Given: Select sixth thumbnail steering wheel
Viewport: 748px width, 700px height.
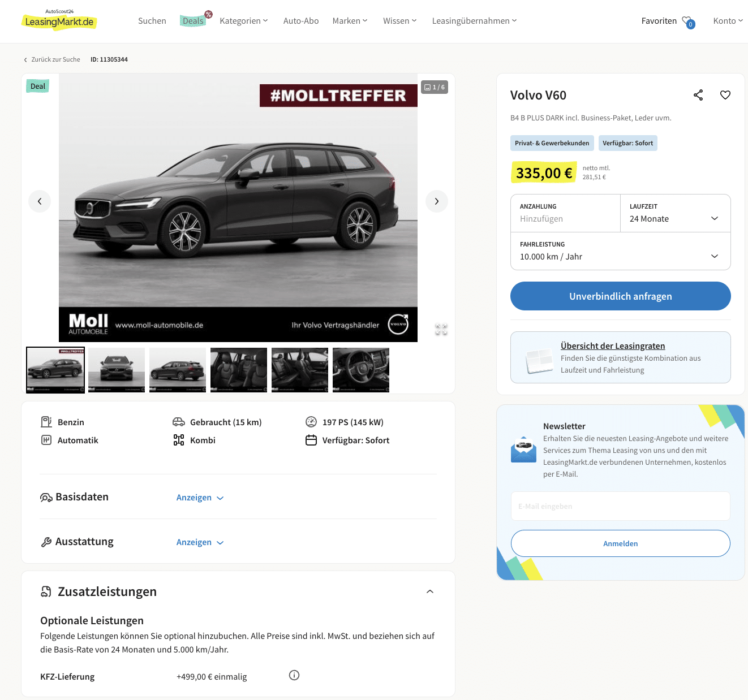Looking at the screenshot, I should [361, 370].
